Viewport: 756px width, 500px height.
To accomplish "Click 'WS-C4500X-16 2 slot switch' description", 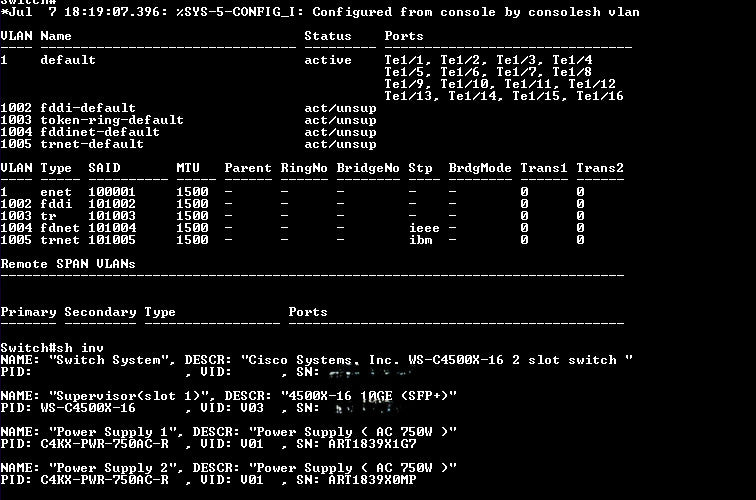I will click(x=513, y=360).
